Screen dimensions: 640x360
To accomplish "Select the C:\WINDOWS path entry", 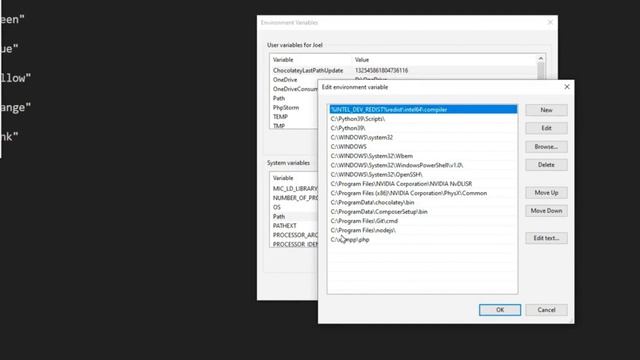I will pos(423,147).
